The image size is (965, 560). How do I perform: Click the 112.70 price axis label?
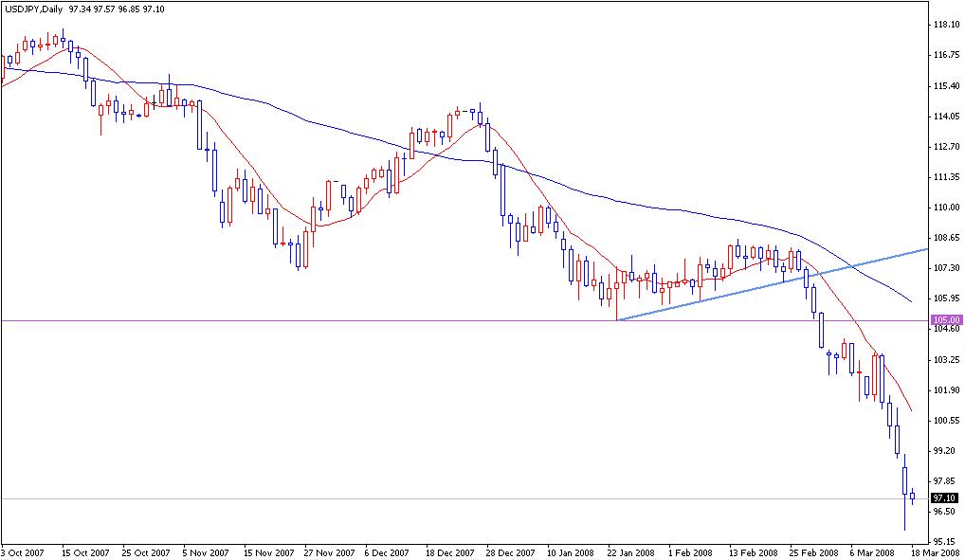click(x=947, y=147)
